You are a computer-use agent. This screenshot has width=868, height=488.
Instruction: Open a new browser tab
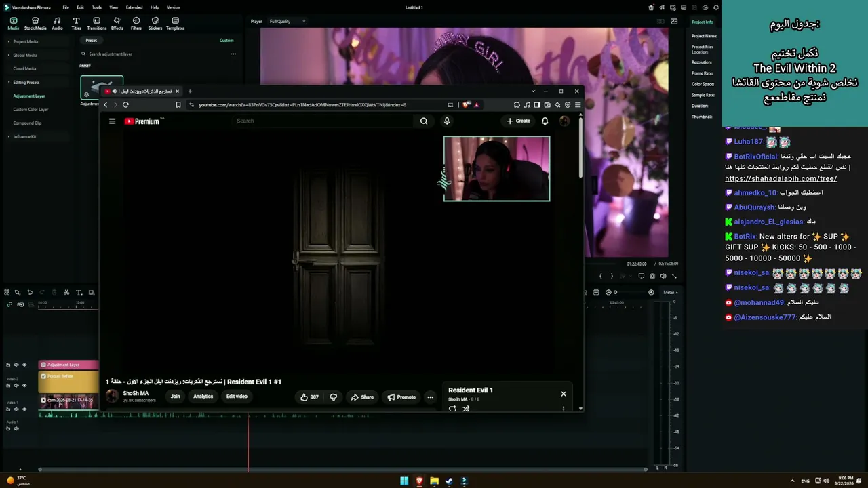pos(190,91)
